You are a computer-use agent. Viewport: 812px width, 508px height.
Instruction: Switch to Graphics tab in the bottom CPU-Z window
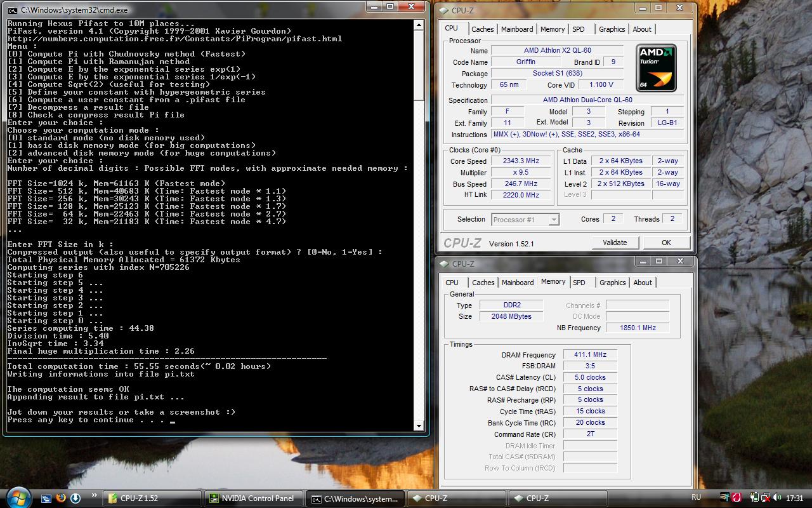click(613, 283)
